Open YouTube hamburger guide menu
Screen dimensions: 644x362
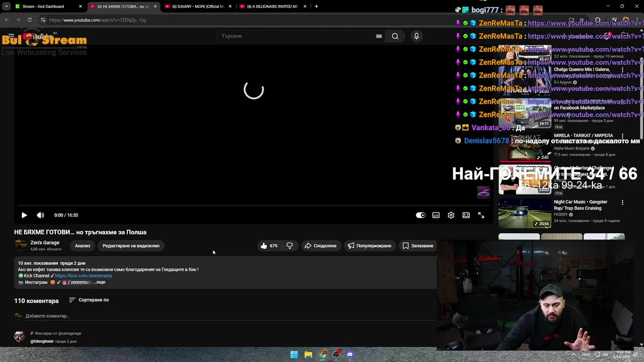[x=11, y=36]
